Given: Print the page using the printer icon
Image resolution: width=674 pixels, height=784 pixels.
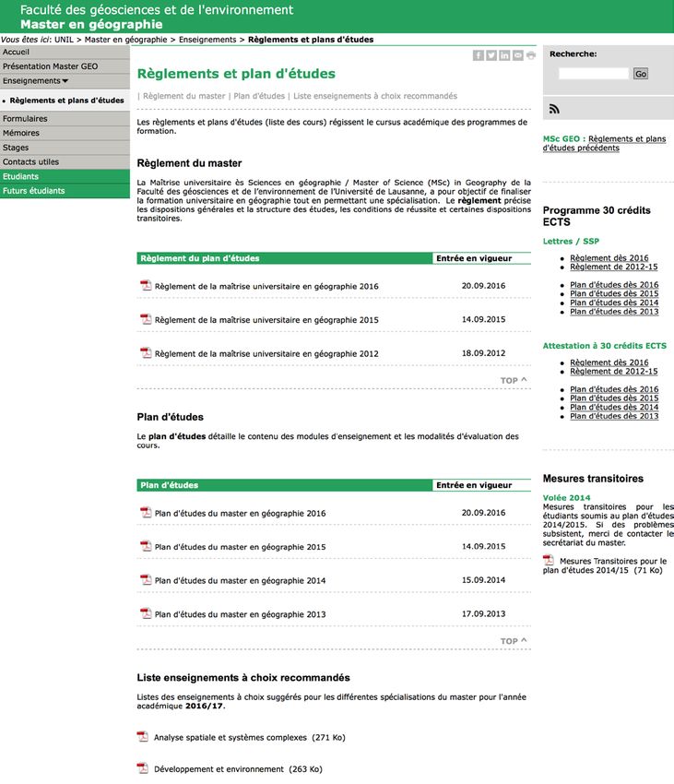Looking at the screenshot, I should tap(530, 55).
